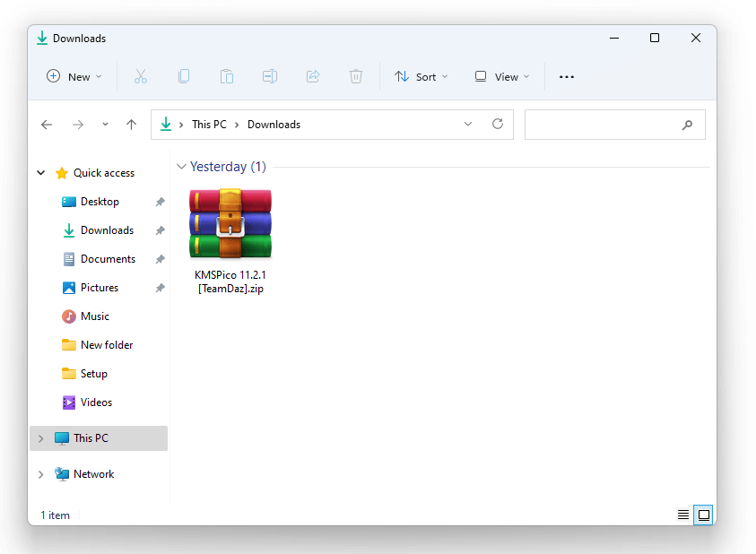Click the Copy icon in toolbar
This screenshot has height=554, width=756.
click(x=184, y=77)
